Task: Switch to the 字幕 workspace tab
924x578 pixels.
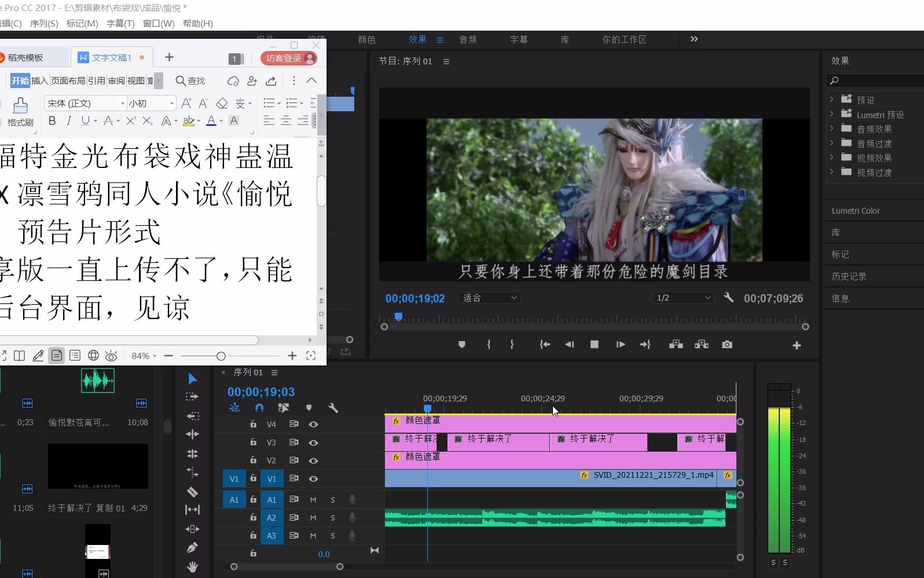Action: coord(519,39)
